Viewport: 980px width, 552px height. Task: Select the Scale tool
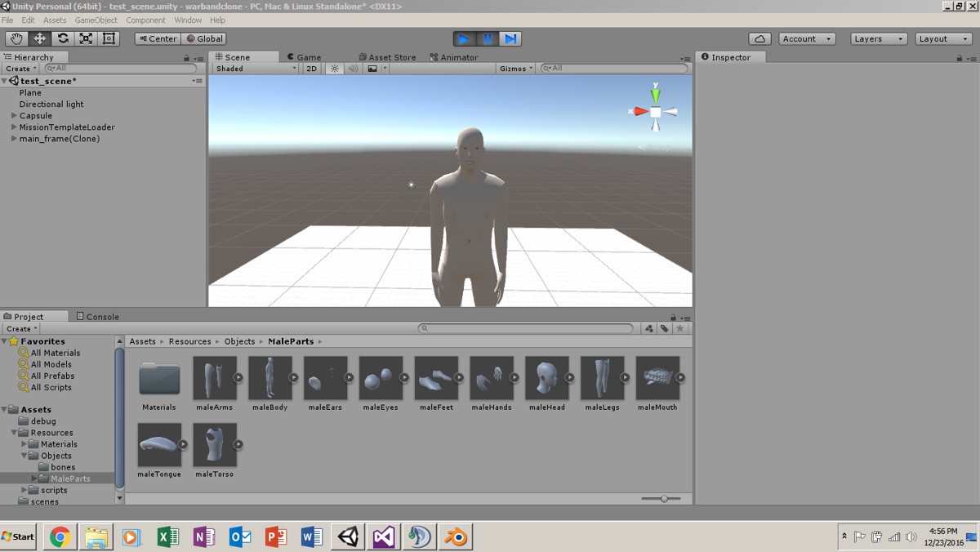(85, 38)
